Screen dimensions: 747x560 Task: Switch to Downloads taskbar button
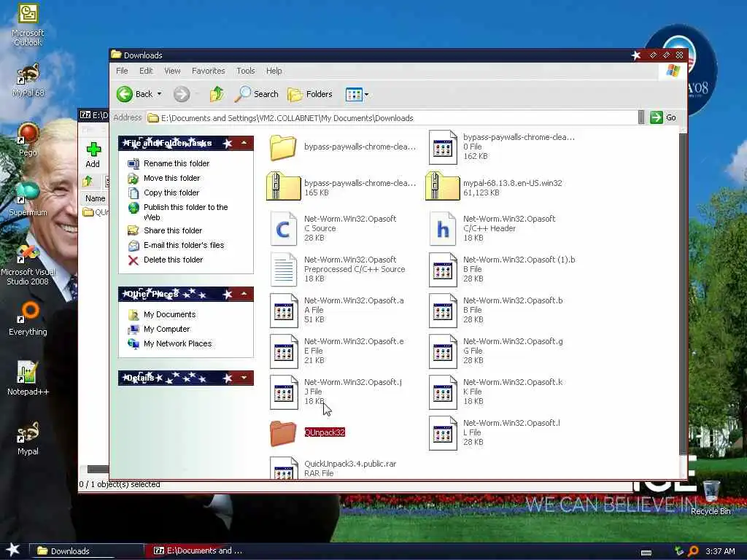pyautogui.click(x=86, y=551)
